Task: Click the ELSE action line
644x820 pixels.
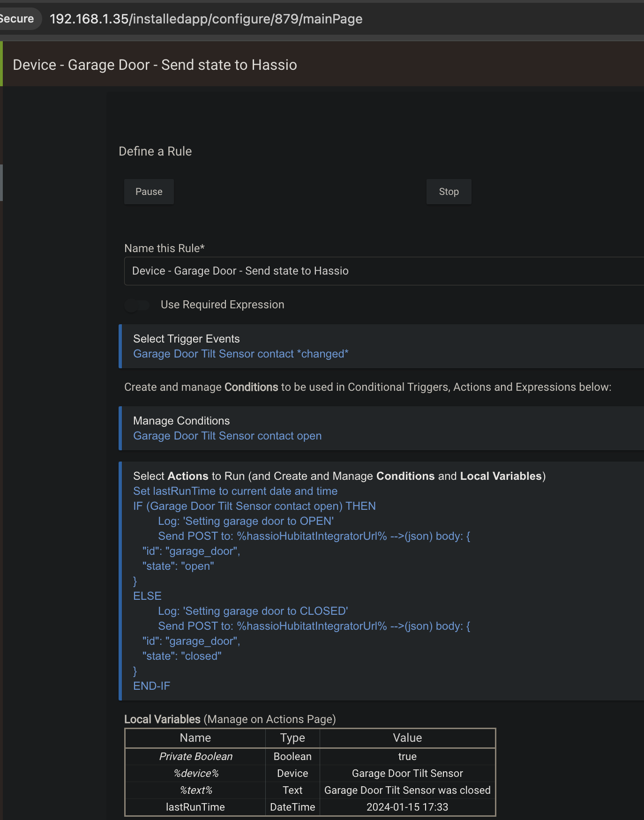Action: point(147,596)
